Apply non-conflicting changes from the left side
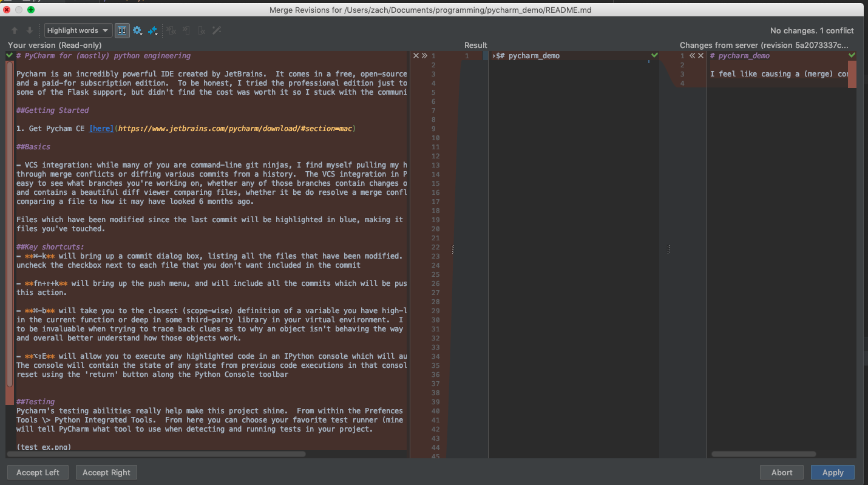 point(186,30)
